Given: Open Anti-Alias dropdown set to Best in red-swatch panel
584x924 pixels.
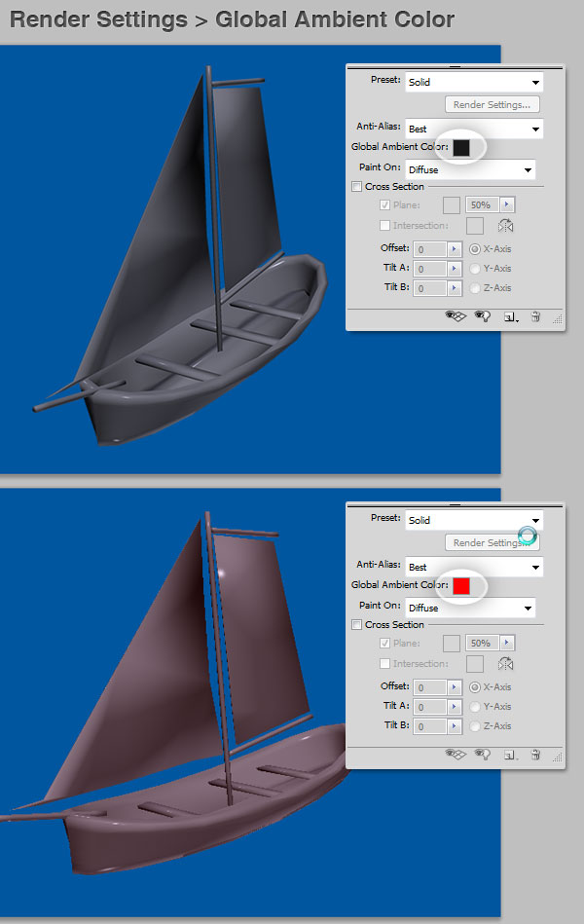Looking at the screenshot, I should click(474, 567).
